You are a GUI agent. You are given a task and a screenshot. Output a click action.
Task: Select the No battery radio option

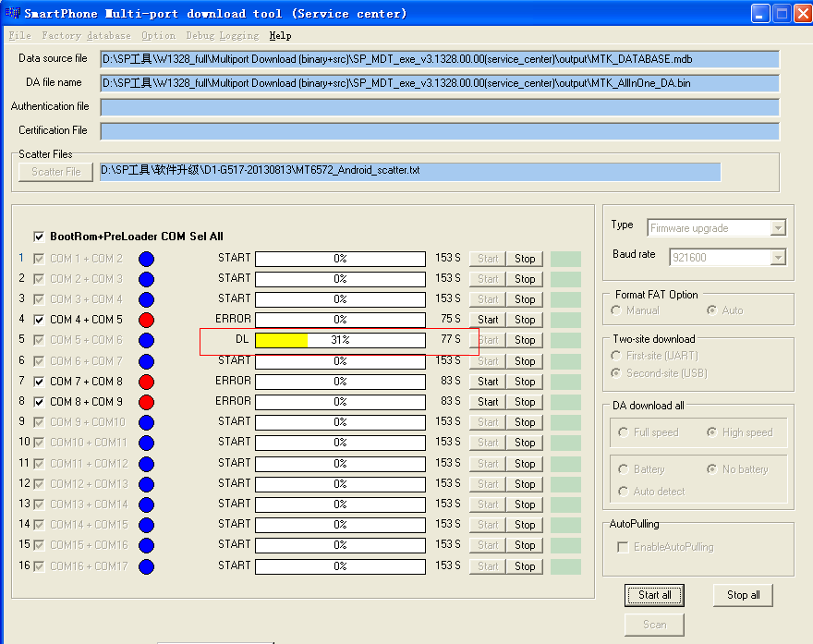tap(712, 468)
